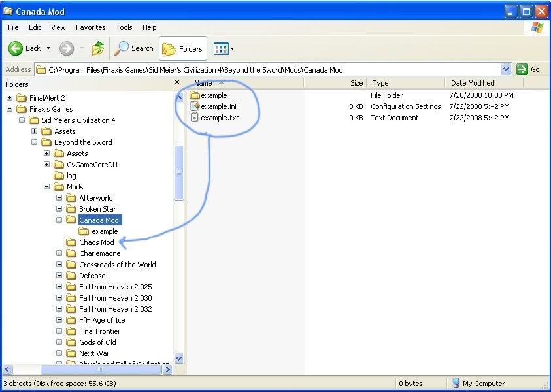Viewport: 551px width, 392px height.
Task: Select the Chaos Mod folder icon
Action: 71,242
